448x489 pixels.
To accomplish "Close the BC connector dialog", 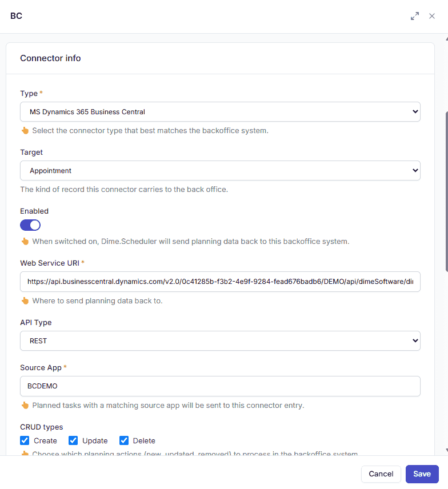I will click(x=432, y=16).
